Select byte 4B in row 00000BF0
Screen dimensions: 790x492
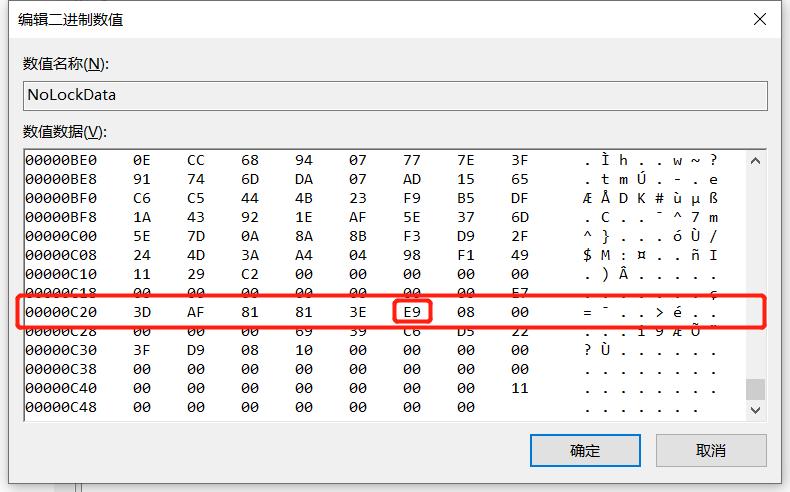(x=304, y=198)
